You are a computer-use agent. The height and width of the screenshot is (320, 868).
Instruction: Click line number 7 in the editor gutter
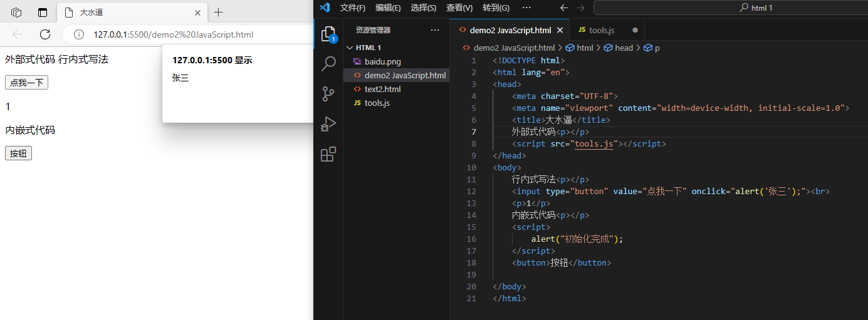click(x=474, y=132)
